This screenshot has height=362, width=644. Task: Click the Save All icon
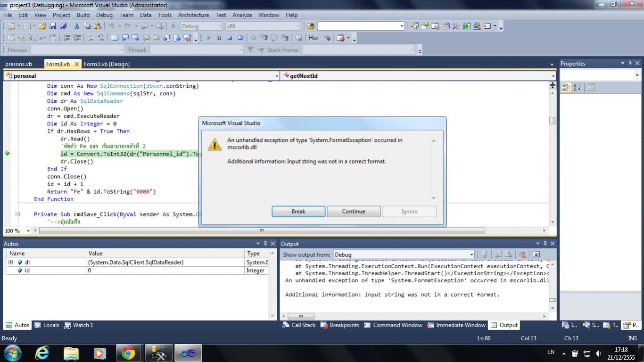click(x=63, y=26)
